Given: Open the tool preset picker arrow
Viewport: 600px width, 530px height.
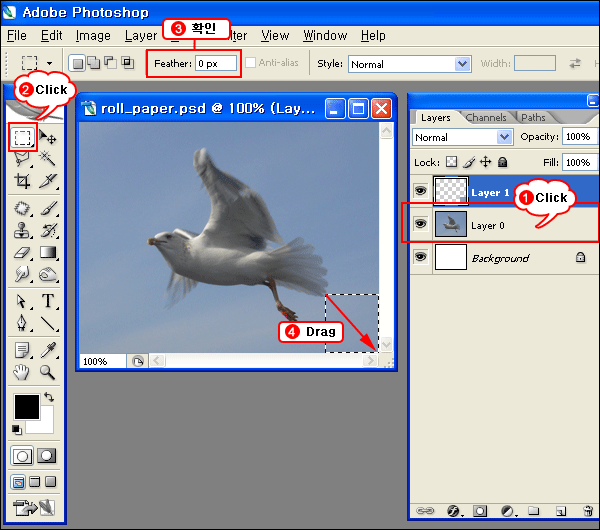Looking at the screenshot, I should 49,63.
